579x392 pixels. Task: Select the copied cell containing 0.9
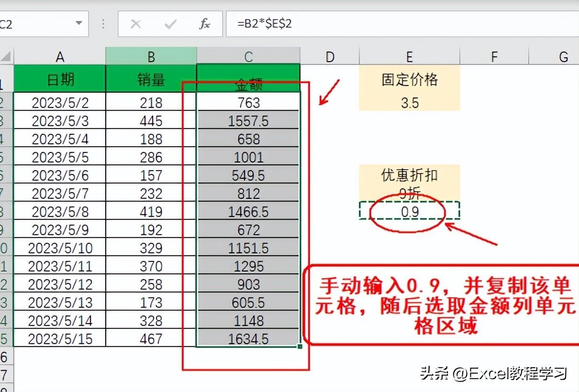(x=410, y=211)
